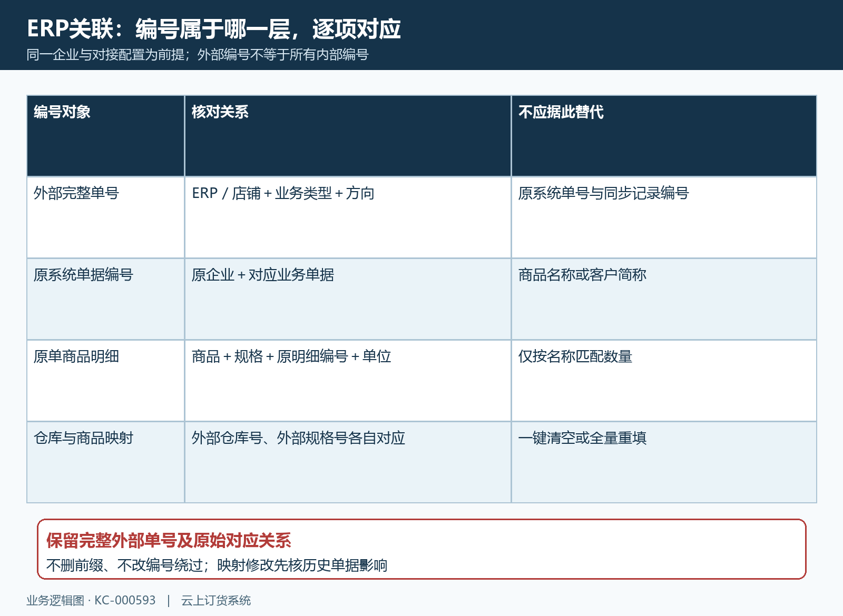Click the footer text '云上订货系统'
This screenshot has height=616, width=843.
216,601
